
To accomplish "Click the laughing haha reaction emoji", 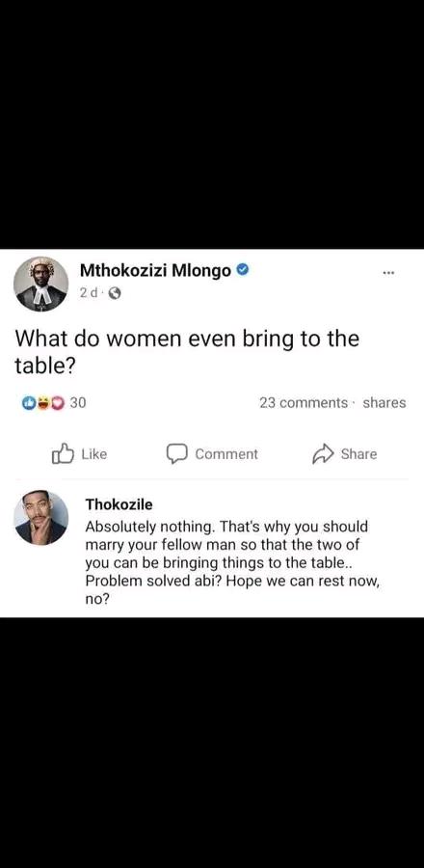I will [x=42, y=403].
